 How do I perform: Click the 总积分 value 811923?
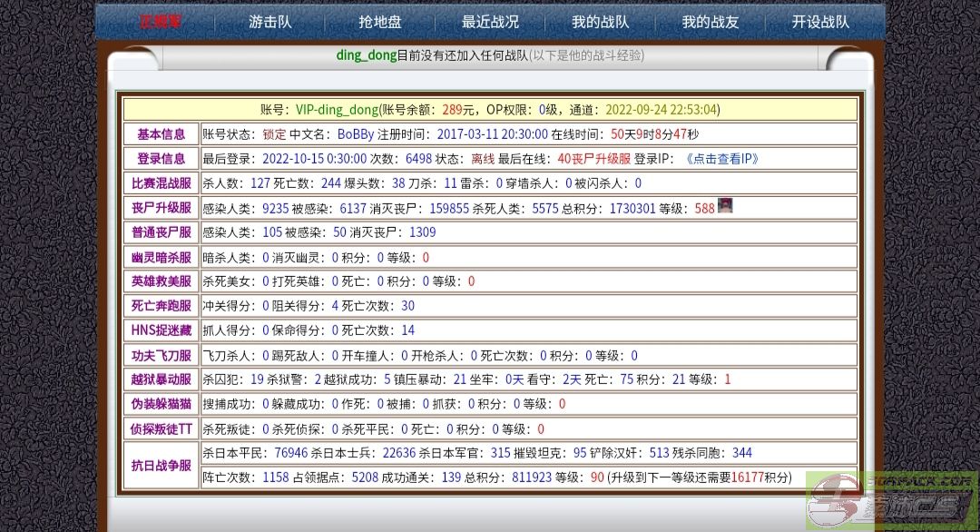click(x=532, y=478)
